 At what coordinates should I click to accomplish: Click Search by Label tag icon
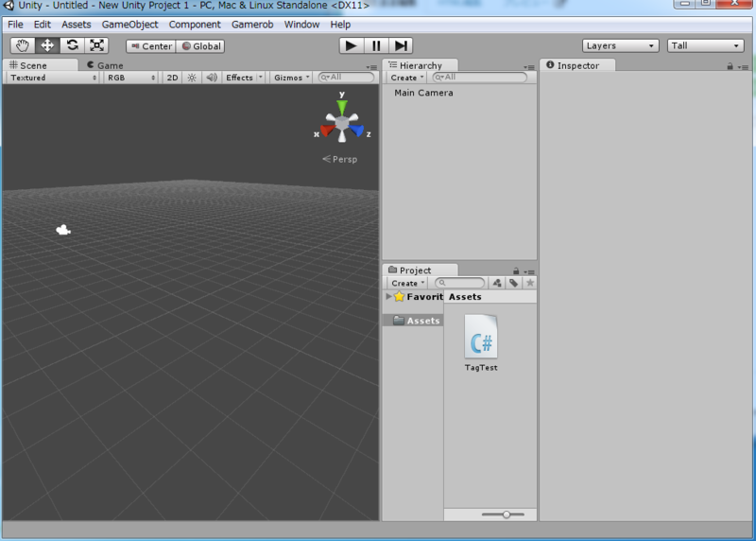[513, 284]
